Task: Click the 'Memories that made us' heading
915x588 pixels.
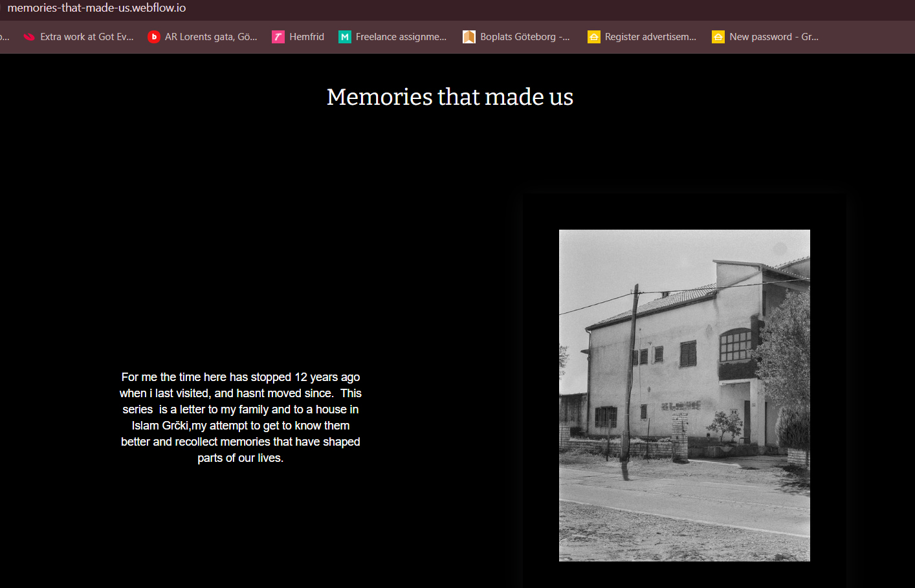Action: [x=450, y=97]
